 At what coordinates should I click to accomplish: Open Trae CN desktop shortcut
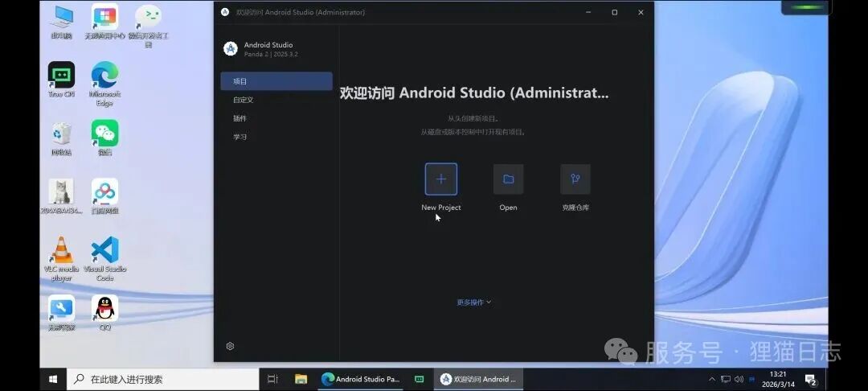click(x=61, y=80)
